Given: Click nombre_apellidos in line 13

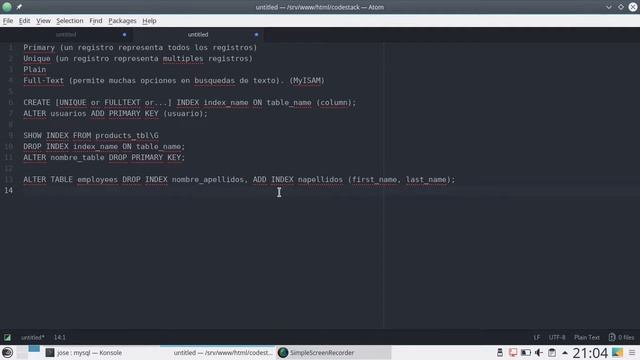Looking at the screenshot, I should coord(208,180).
